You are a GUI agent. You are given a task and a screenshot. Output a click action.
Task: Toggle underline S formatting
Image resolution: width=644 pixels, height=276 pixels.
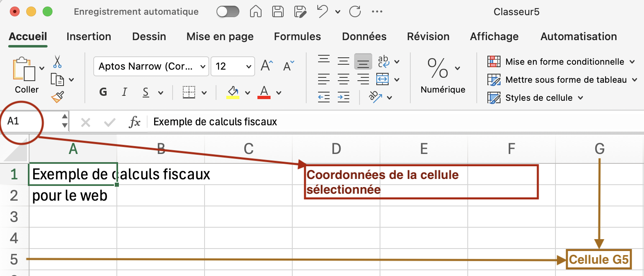pyautogui.click(x=146, y=92)
